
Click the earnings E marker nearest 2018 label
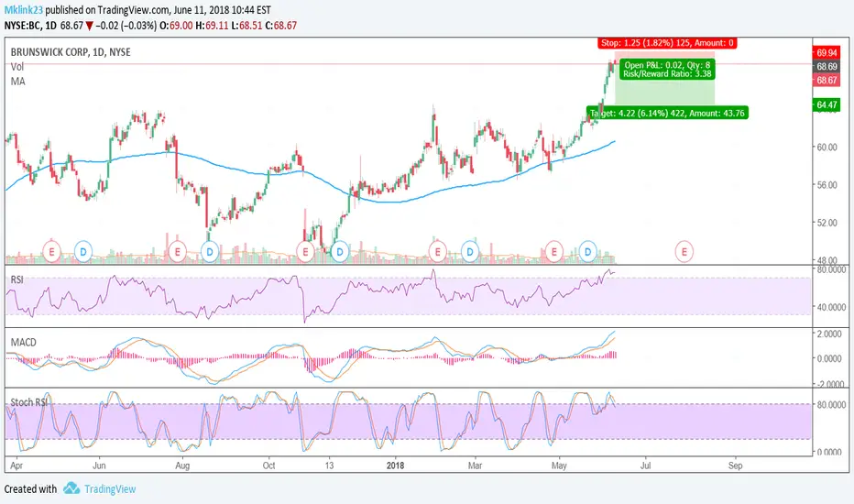click(x=437, y=252)
